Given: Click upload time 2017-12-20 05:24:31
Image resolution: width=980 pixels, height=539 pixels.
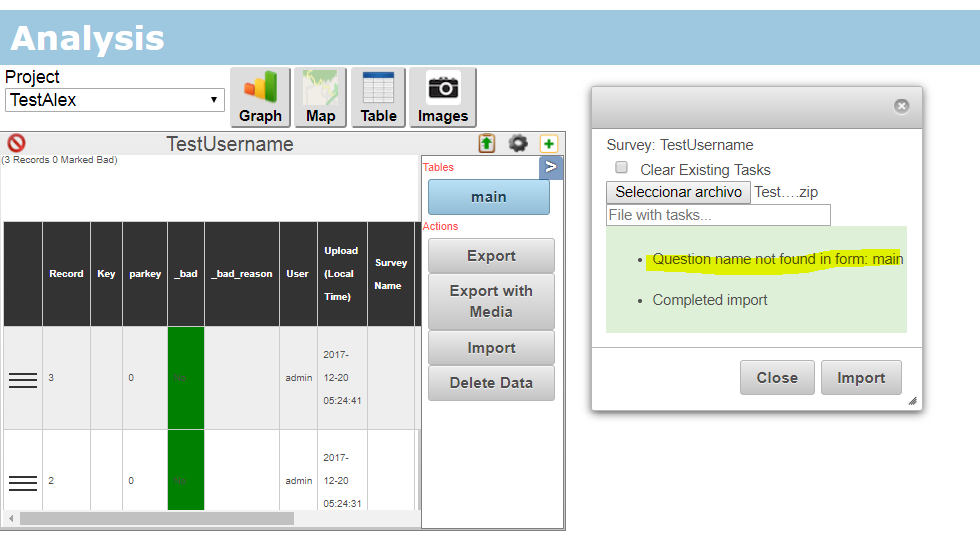Looking at the screenshot, I should pos(342,480).
